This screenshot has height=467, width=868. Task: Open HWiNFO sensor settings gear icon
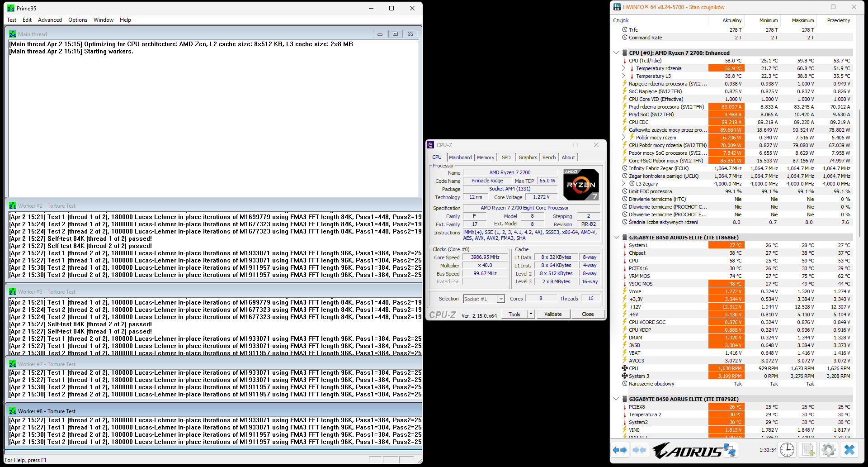[x=828, y=450]
